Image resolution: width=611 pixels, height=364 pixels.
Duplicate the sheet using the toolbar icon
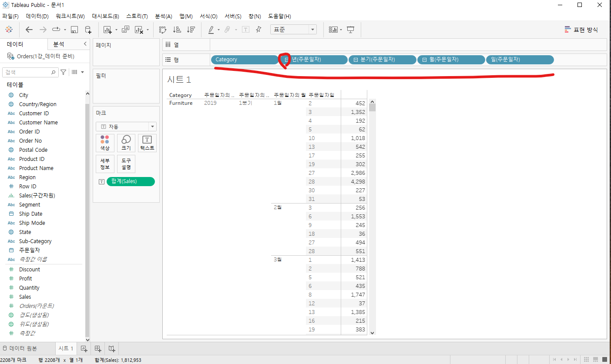click(x=125, y=30)
